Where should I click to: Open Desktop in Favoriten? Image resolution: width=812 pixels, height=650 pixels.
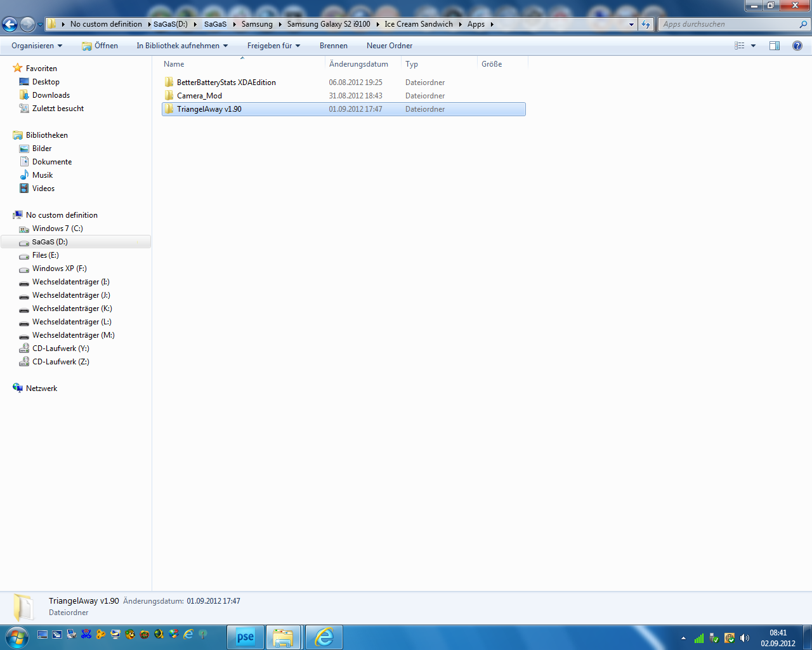click(46, 82)
